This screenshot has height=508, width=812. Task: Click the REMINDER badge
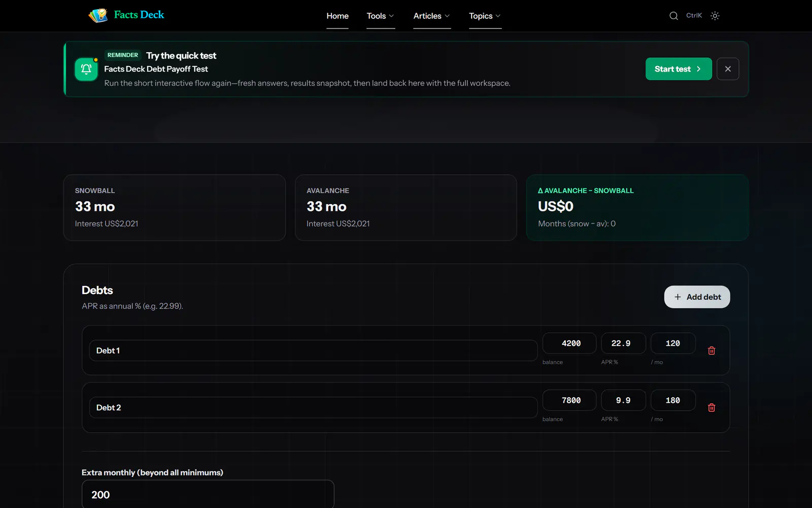pos(123,55)
